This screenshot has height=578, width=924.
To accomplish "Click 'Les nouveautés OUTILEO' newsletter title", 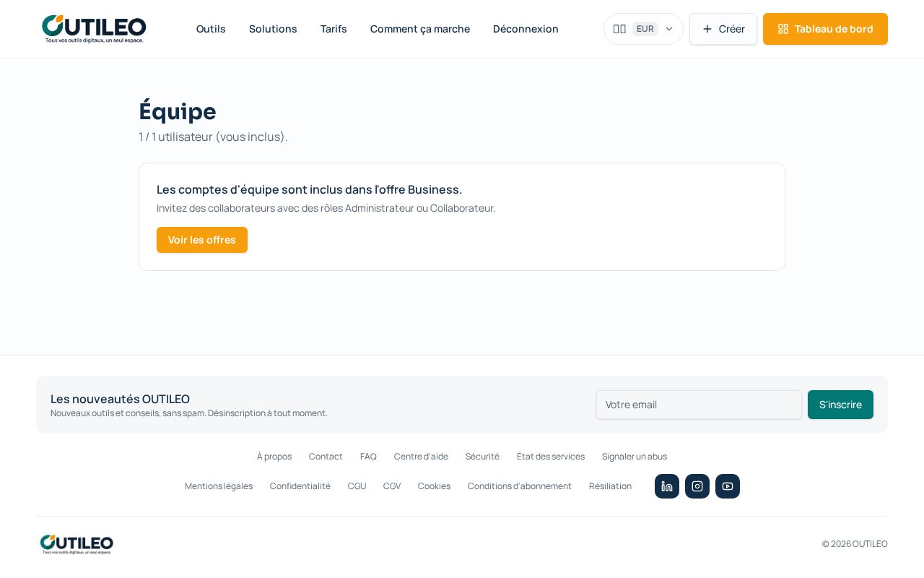I will point(120,399).
